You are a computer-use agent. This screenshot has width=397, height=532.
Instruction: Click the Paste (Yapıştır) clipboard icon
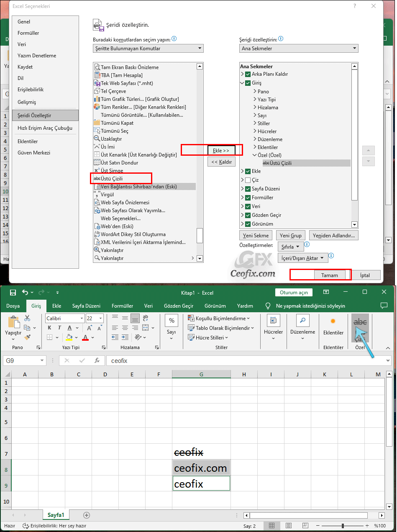point(13,322)
